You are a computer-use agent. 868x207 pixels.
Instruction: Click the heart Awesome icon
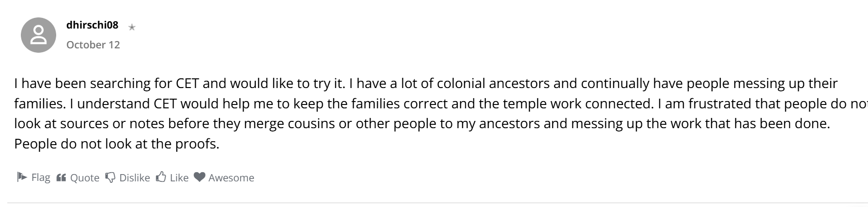point(200,177)
